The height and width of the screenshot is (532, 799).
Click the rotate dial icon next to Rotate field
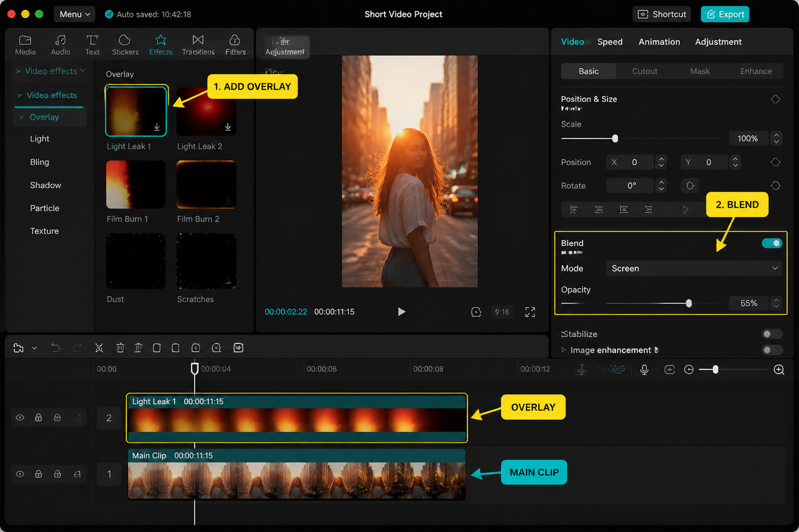click(x=690, y=186)
